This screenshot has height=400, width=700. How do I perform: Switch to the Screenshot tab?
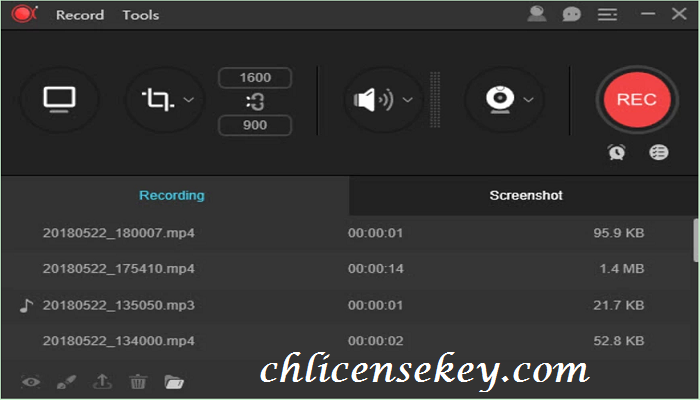coord(525,196)
